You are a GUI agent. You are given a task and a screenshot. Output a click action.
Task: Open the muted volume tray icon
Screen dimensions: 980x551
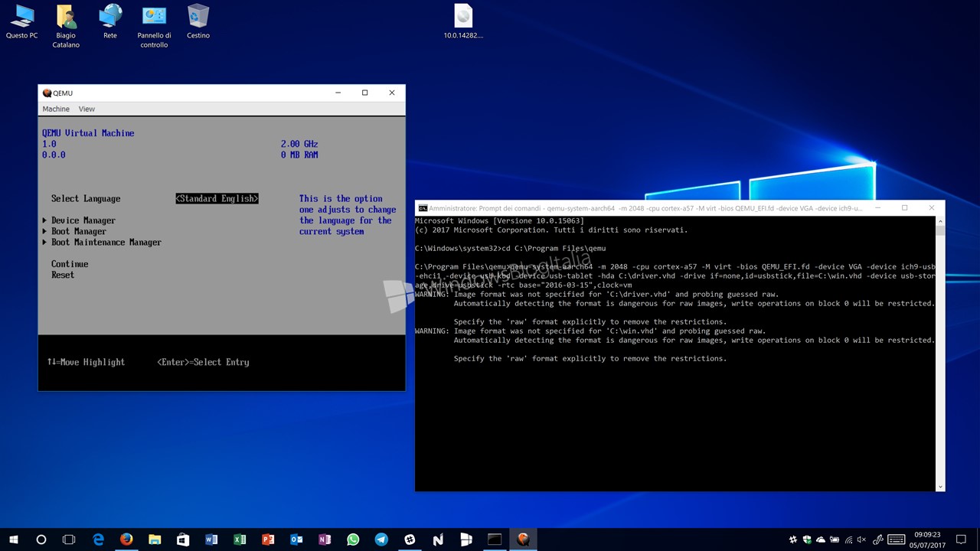click(862, 540)
